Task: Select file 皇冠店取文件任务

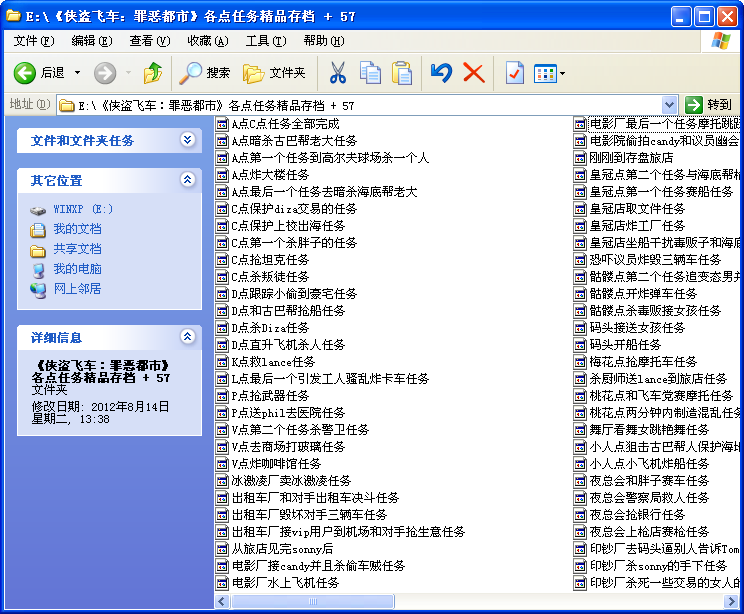Action: point(630,209)
